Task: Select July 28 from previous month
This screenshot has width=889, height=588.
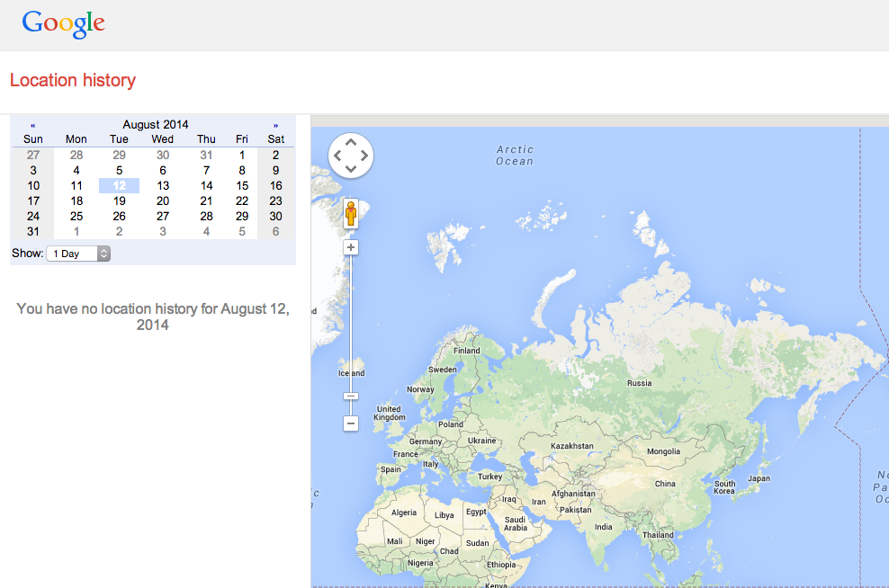Action: [x=76, y=155]
